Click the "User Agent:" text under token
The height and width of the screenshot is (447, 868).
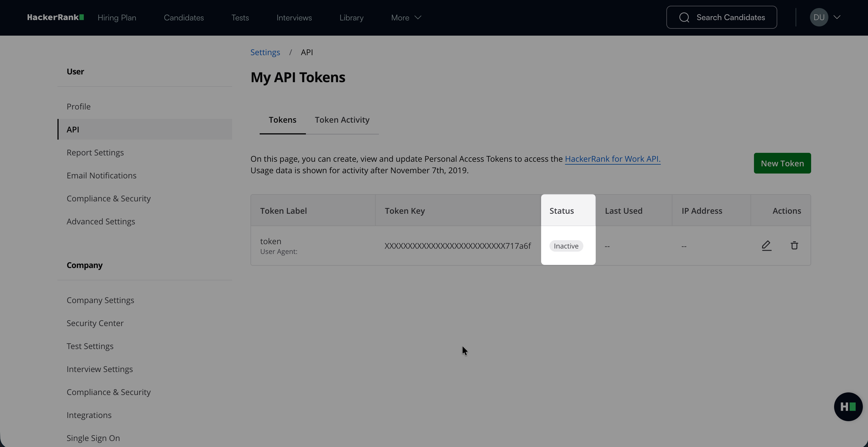pyautogui.click(x=279, y=252)
